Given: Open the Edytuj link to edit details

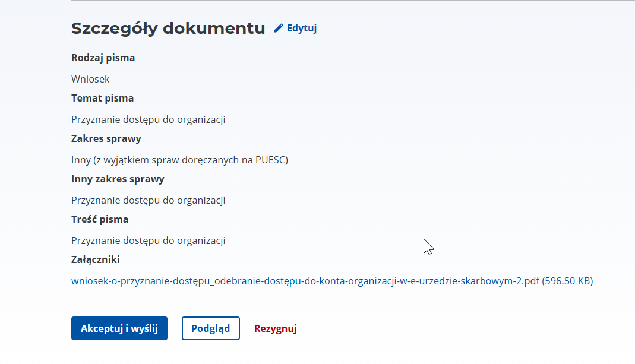Looking at the screenshot, I should click(x=301, y=28).
